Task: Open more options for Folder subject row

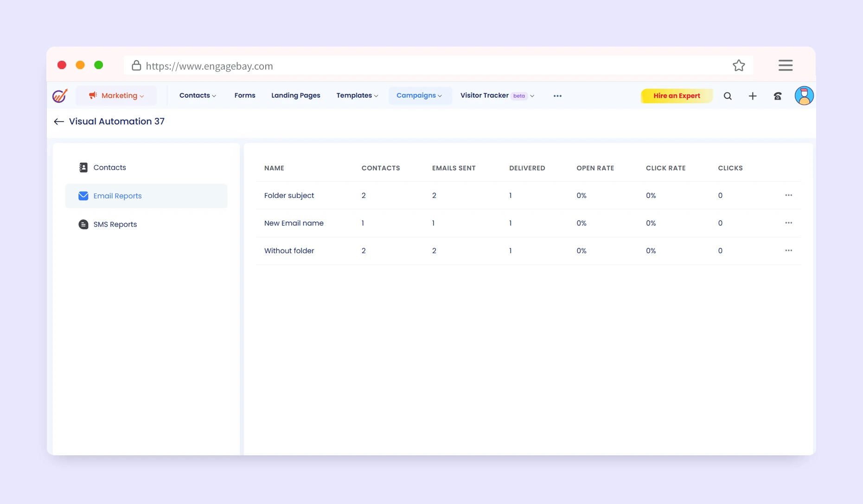Action: 788,195
